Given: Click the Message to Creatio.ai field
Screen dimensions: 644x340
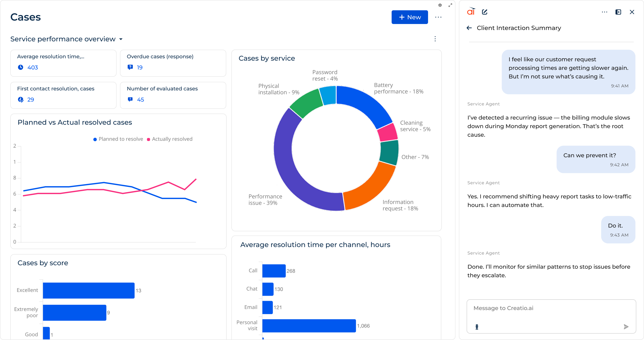Looking at the screenshot, I should (x=551, y=316).
